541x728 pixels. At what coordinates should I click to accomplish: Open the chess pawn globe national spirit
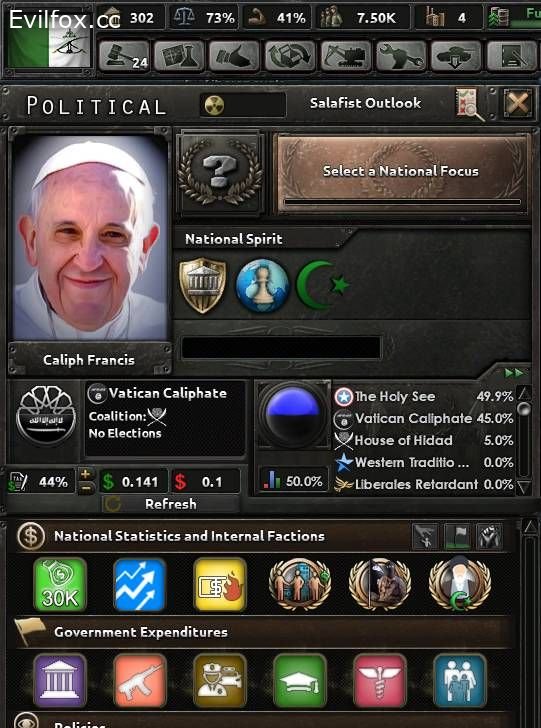coord(262,285)
